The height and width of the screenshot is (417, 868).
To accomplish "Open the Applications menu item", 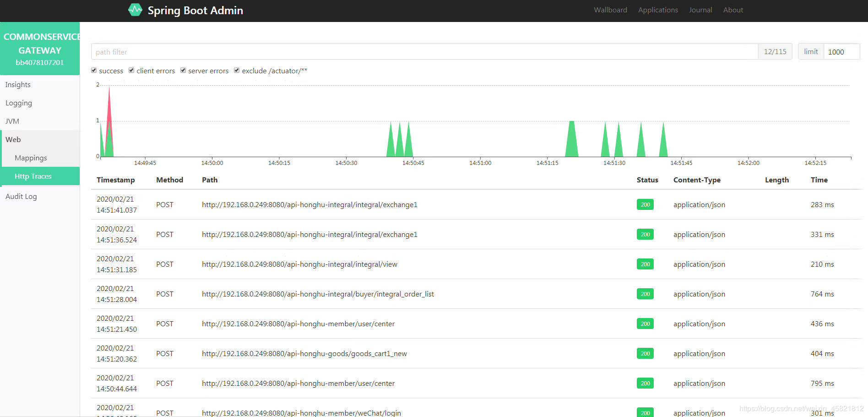I will tap(658, 10).
